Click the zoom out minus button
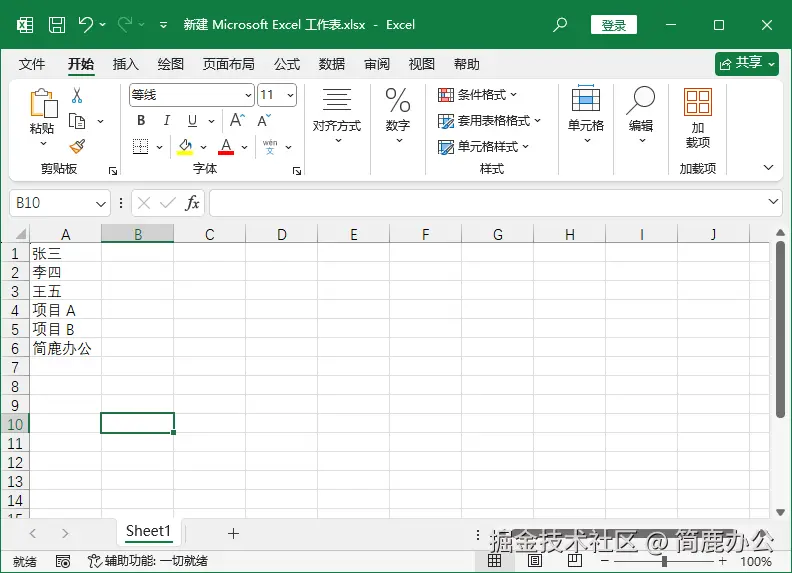The image size is (792, 573). coord(604,561)
